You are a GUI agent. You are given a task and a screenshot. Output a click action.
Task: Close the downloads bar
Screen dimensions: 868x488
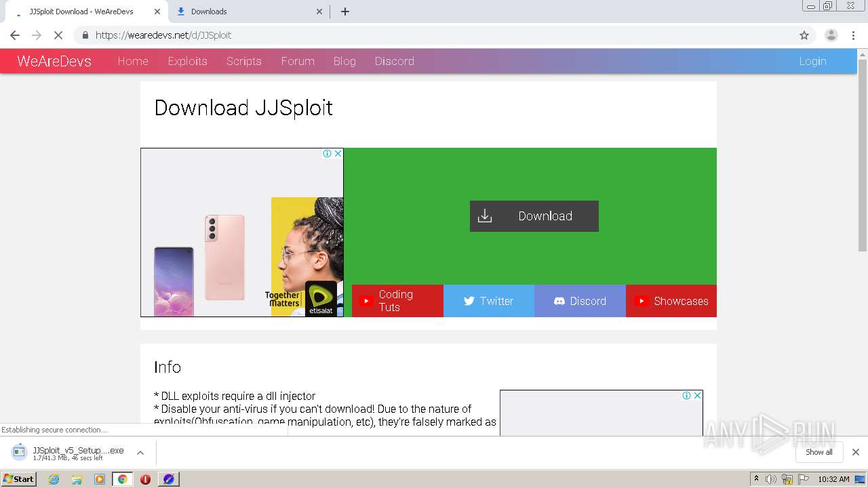point(856,452)
